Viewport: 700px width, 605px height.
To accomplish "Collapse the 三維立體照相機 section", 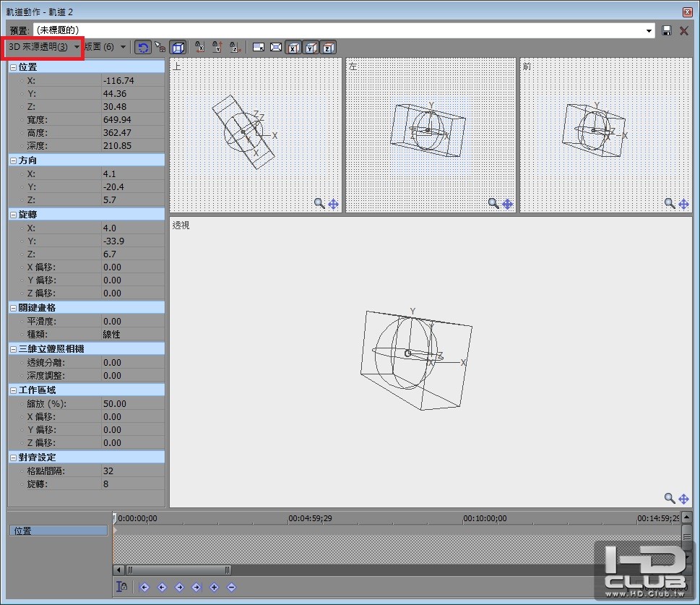I will click(14, 349).
